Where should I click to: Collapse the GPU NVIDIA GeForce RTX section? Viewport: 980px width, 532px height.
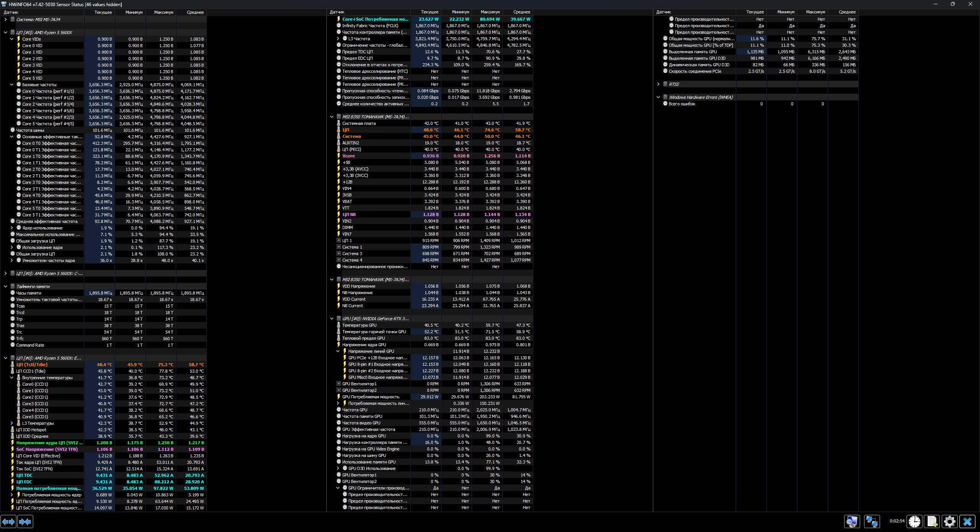(332, 319)
